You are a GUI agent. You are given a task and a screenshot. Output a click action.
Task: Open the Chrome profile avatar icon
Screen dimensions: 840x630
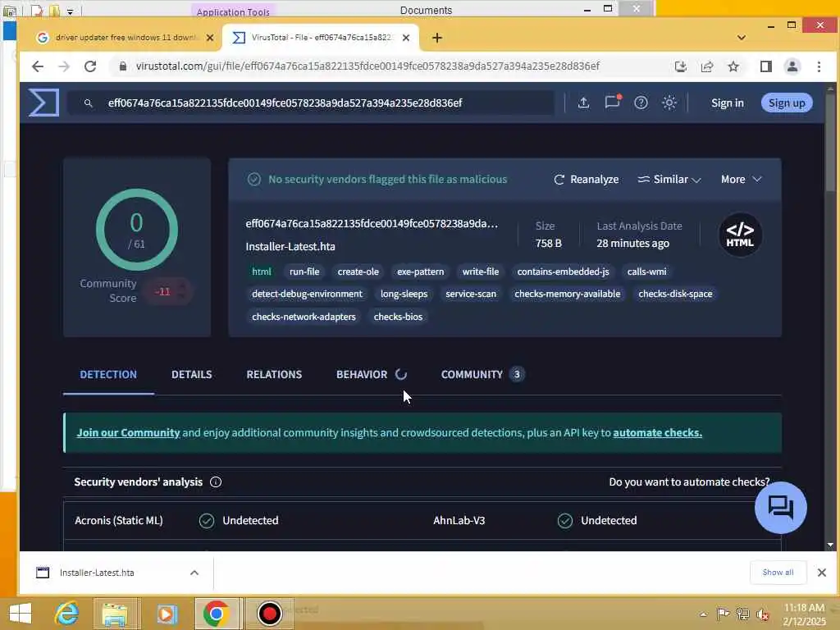click(x=792, y=66)
